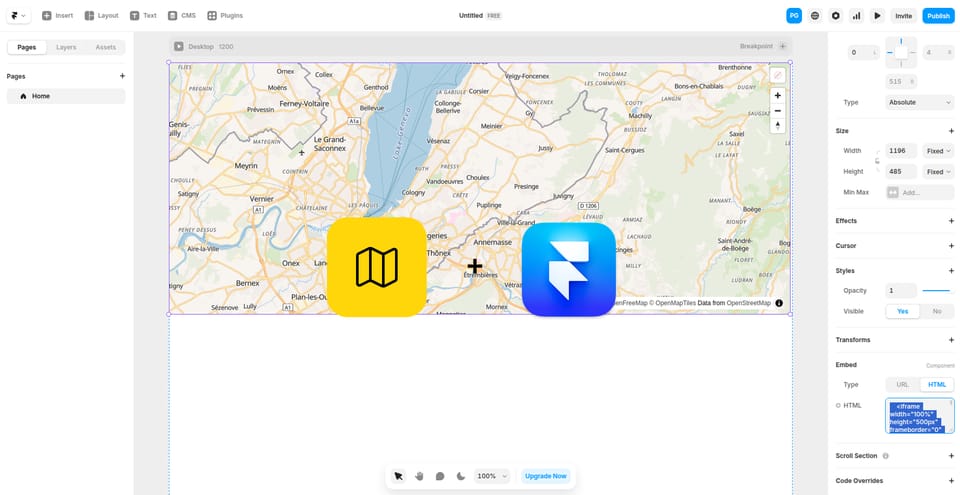The image size is (960, 495).
Task: Set Visible to No
Action: pos(937,311)
